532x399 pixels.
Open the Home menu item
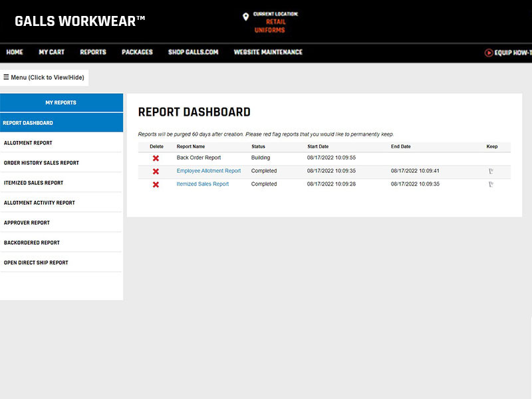click(x=15, y=52)
